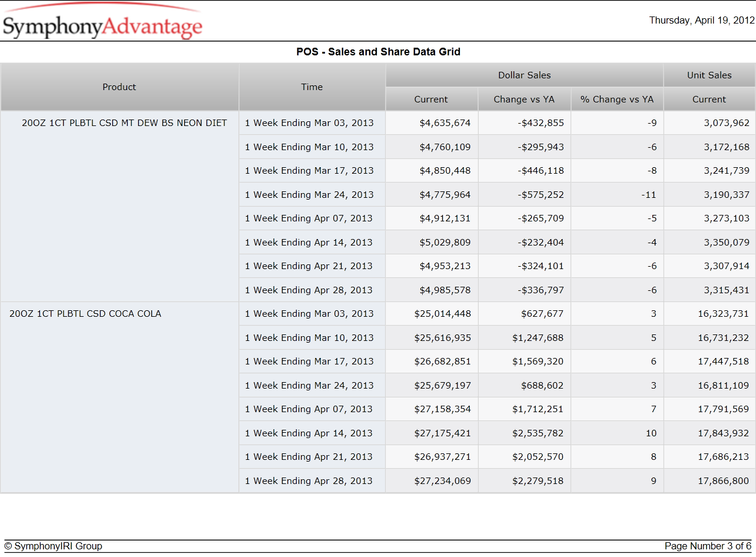The height and width of the screenshot is (557, 756).
Task: Select product 20OZ 1CT PLBTL CSD MT DEW BS NEON DIET
Action: coord(124,123)
